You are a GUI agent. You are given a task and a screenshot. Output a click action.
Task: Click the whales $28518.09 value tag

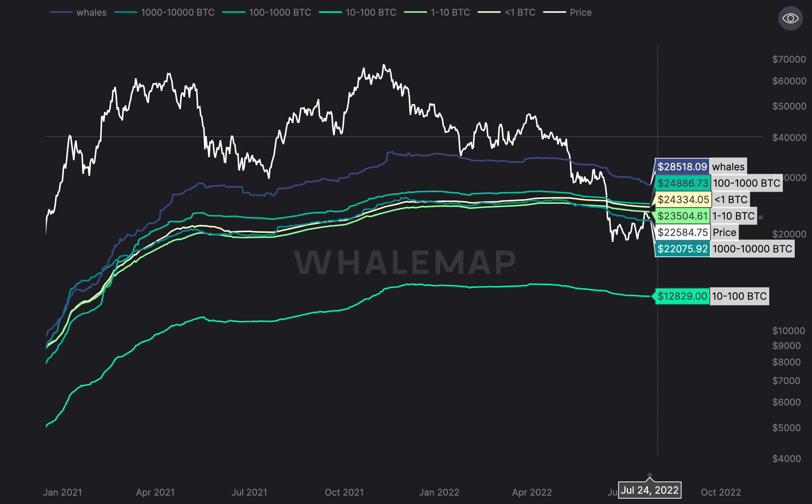[682, 167]
